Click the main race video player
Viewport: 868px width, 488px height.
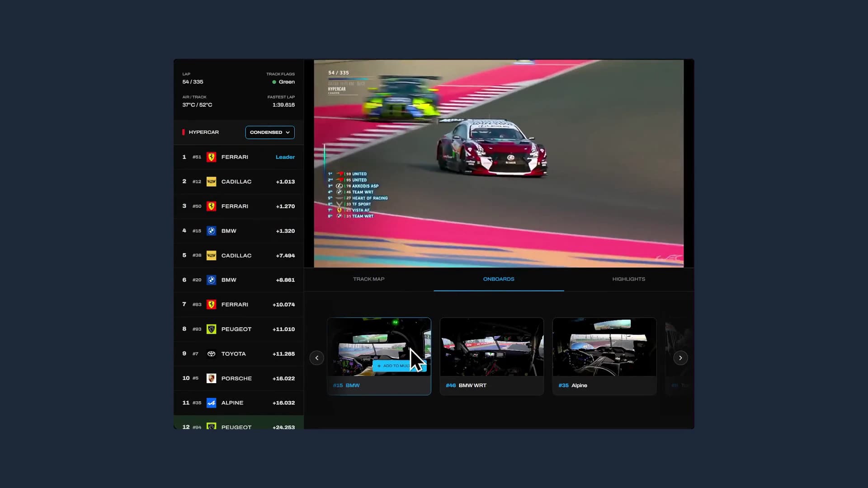pos(499,164)
